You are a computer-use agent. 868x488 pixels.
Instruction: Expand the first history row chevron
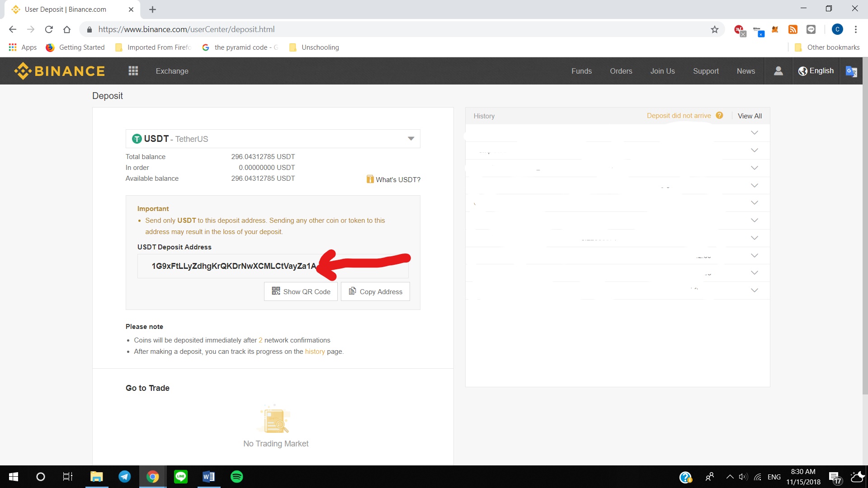pyautogui.click(x=754, y=133)
